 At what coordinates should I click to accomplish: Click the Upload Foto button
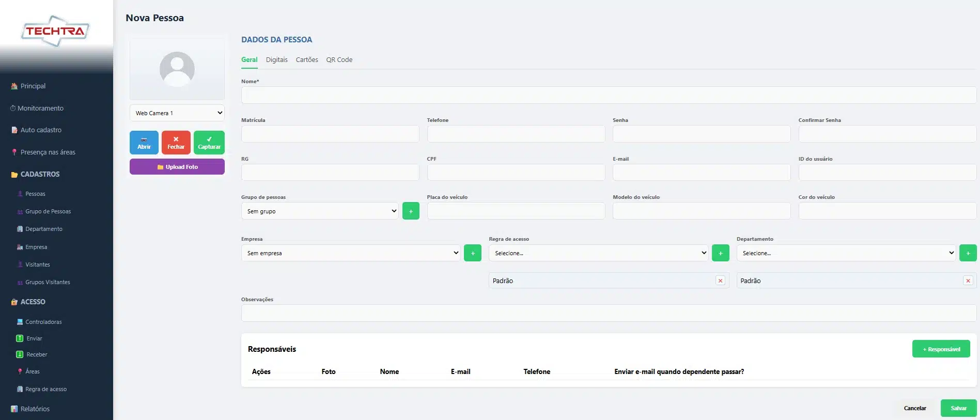[177, 167]
